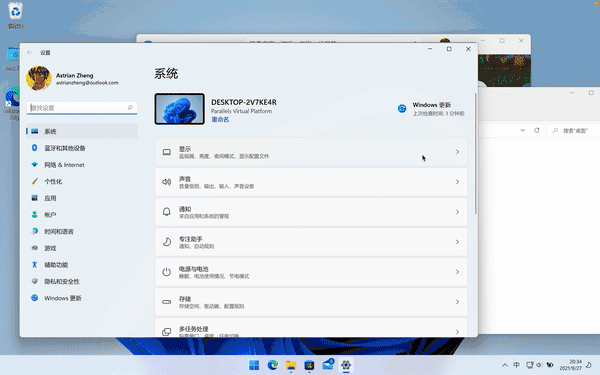Click the 重命名 link under the PC name
This screenshot has height=375, width=600.
click(x=220, y=119)
